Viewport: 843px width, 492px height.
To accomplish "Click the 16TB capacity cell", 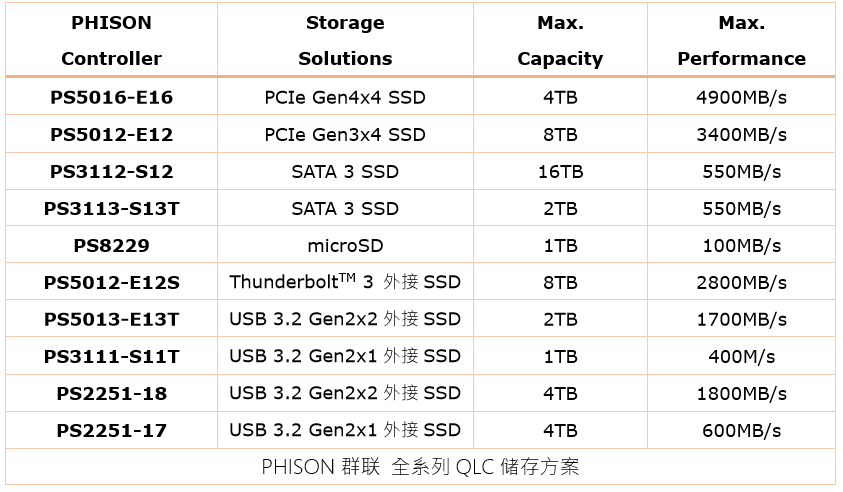I will point(560,172).
